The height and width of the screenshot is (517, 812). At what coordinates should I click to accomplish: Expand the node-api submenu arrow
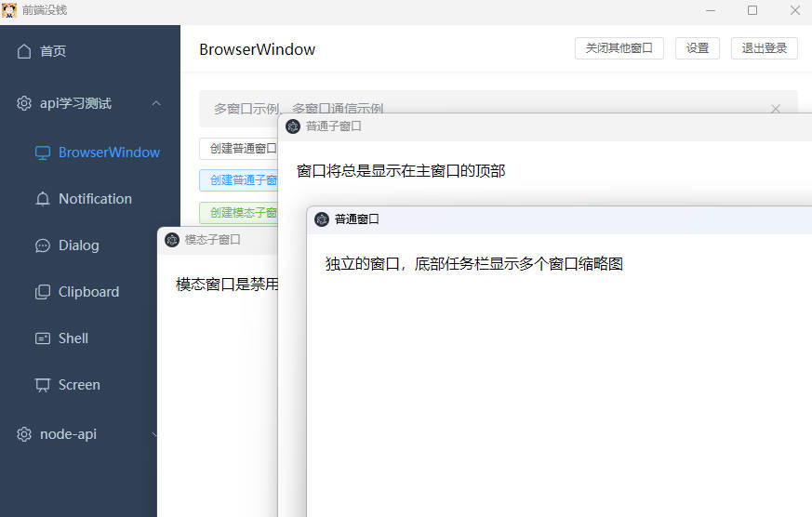[x=154, y=435]
